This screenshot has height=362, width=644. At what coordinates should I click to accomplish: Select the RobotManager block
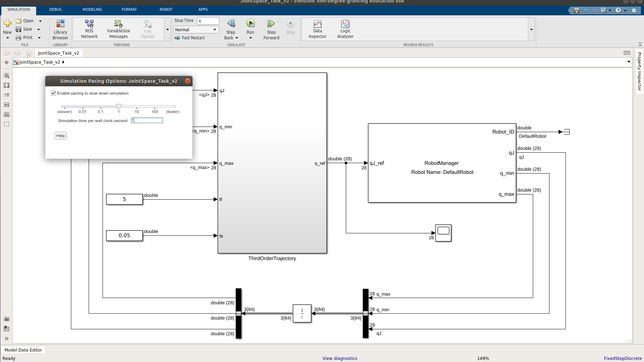(x=442, y=163)
